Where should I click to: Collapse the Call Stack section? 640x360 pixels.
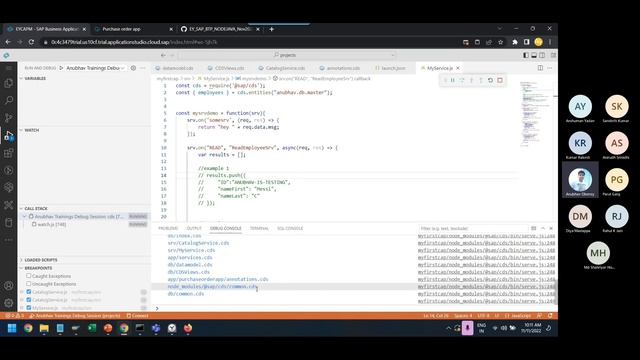[85, 209]
